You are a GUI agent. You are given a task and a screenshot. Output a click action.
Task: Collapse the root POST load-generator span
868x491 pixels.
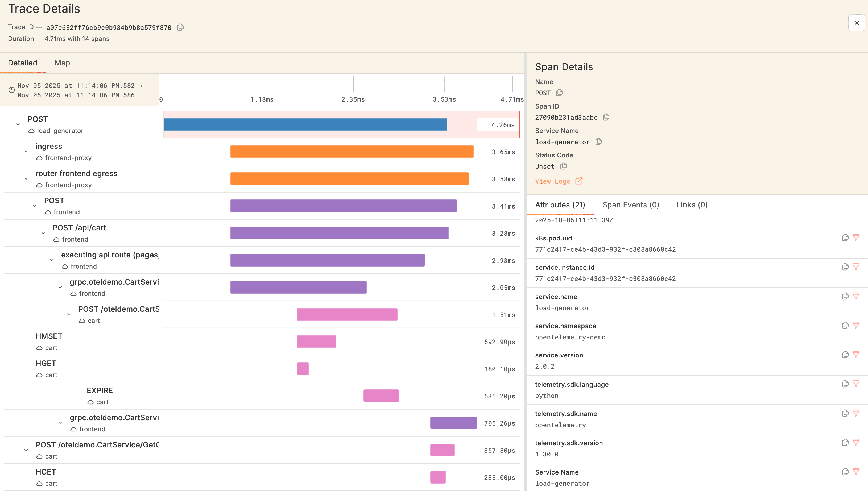pos(18,124)
